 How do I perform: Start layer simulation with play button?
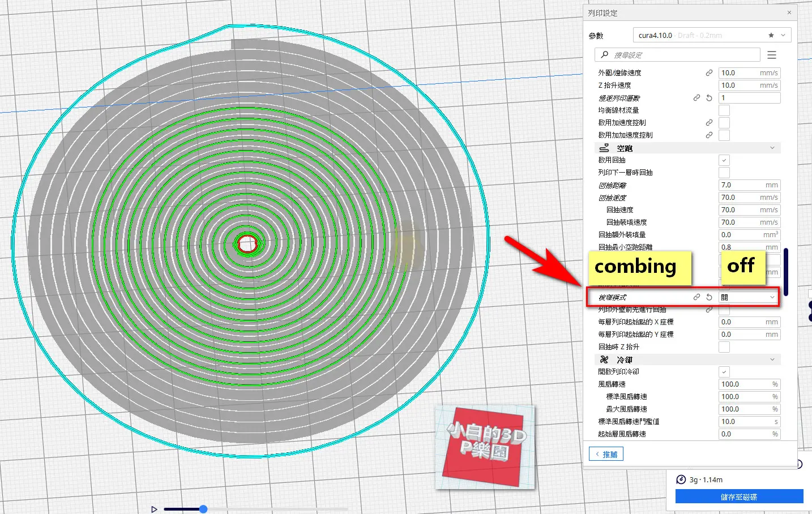[154, 509]
